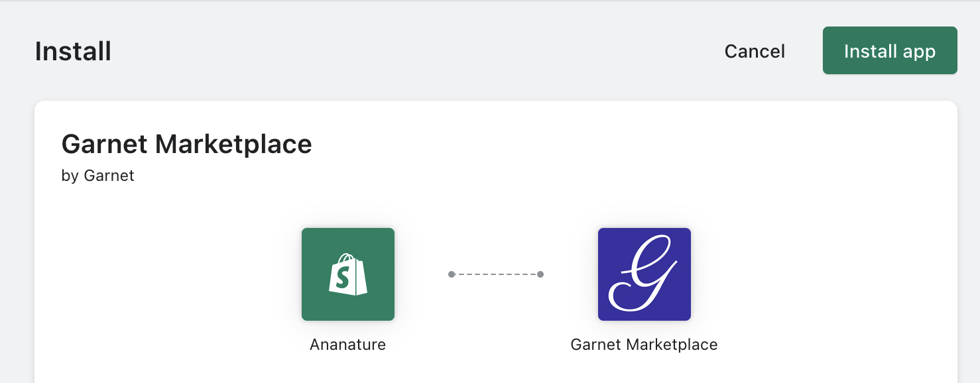The image size is (980, 383).
Task: Click the word Garnet in "by Garnet"
Action: [x=109, y=176]
